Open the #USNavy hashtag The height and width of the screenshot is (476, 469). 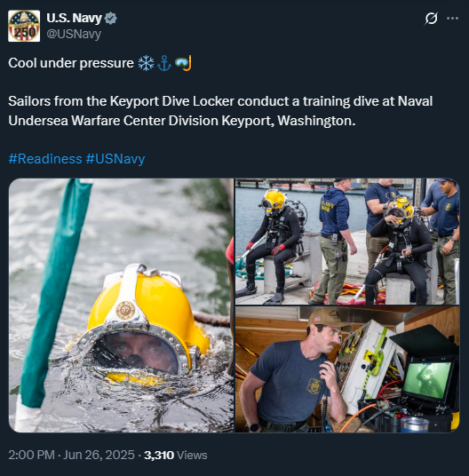pyautogui.click(x=115, y=159)
